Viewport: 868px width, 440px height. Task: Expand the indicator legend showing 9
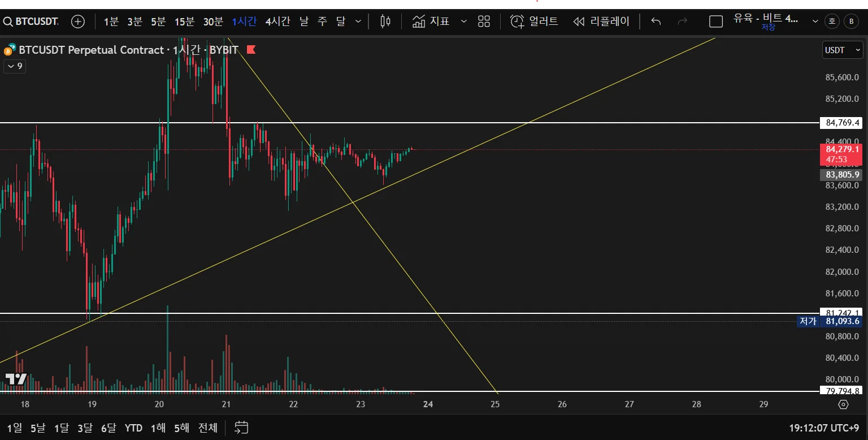click(x=15, y=66)
